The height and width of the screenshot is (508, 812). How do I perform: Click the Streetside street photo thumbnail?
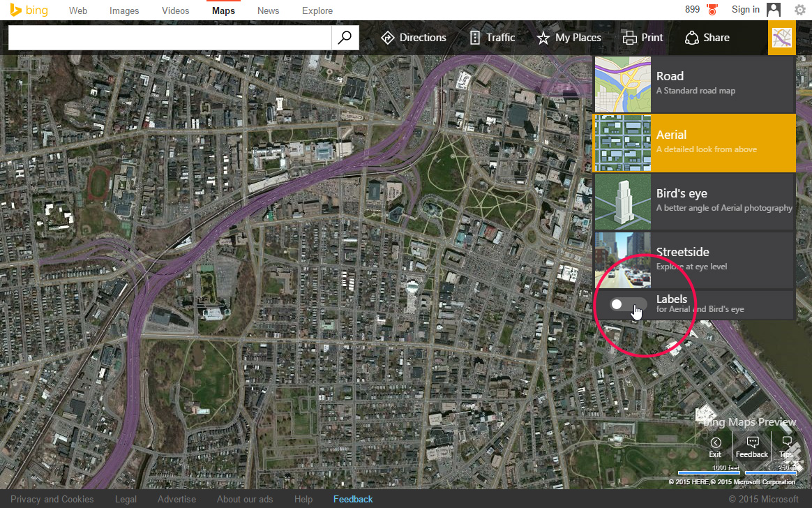click(x=623, y=260)
